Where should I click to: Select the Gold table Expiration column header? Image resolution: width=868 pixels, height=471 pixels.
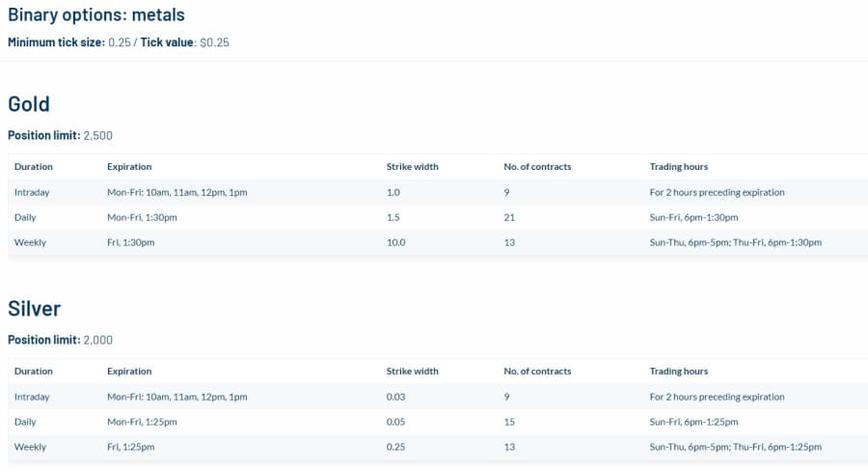pos(129,167)
